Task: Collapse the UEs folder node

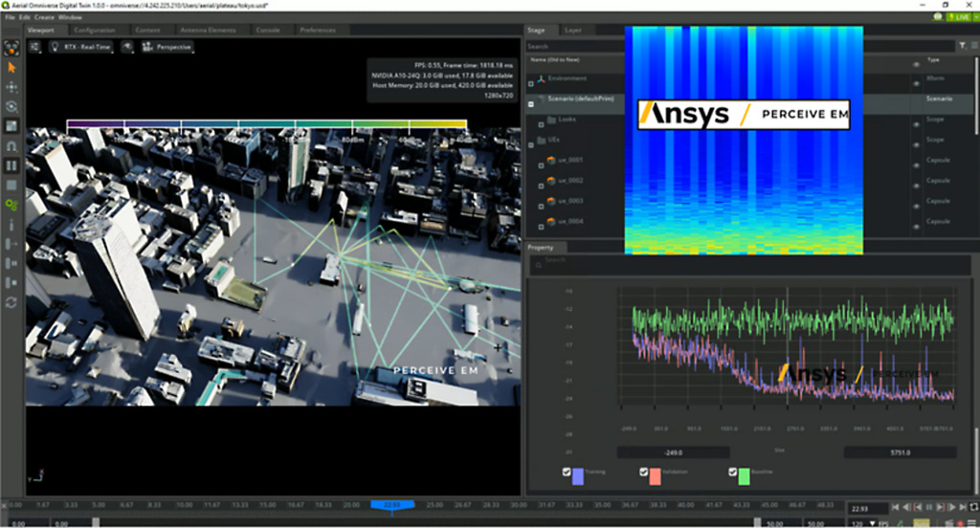Action: pos(531,145)
